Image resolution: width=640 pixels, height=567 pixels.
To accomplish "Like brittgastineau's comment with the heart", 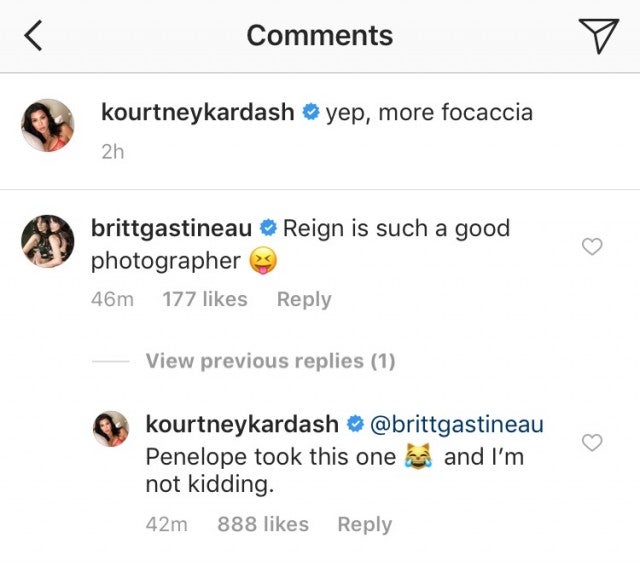I will 592,246.
